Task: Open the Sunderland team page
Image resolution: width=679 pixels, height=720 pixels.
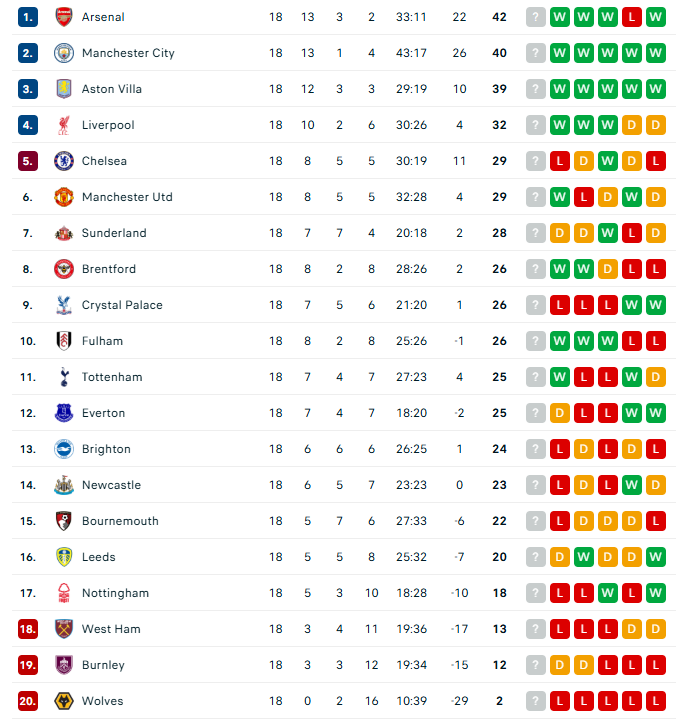Action: tap(114, 233)
